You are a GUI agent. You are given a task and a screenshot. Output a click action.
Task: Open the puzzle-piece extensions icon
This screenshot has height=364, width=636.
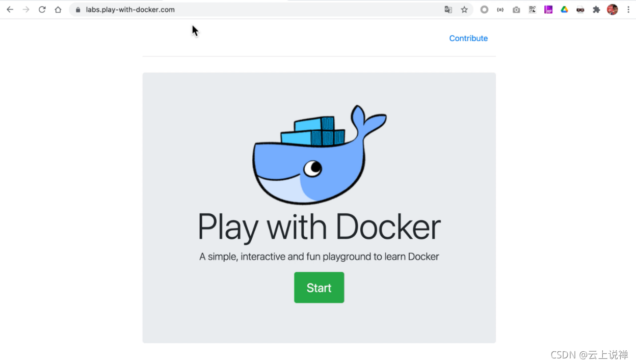[x=596, y=9]
